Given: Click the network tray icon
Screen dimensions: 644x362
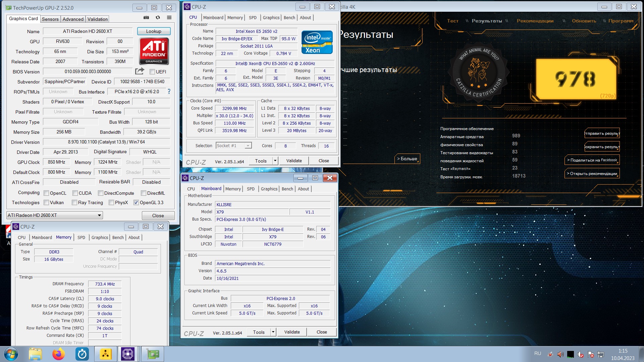Looking at the screenshot, I should [601, 354].
